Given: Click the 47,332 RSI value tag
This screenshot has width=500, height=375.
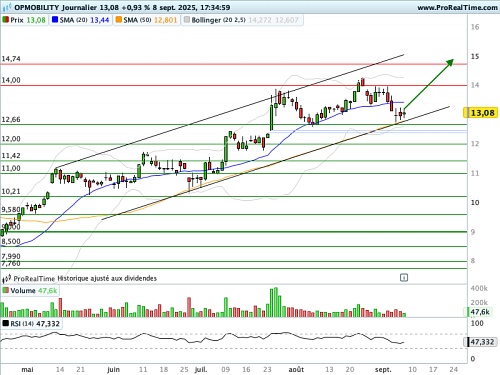Looking at the screenshot, I should pos(480,342).
